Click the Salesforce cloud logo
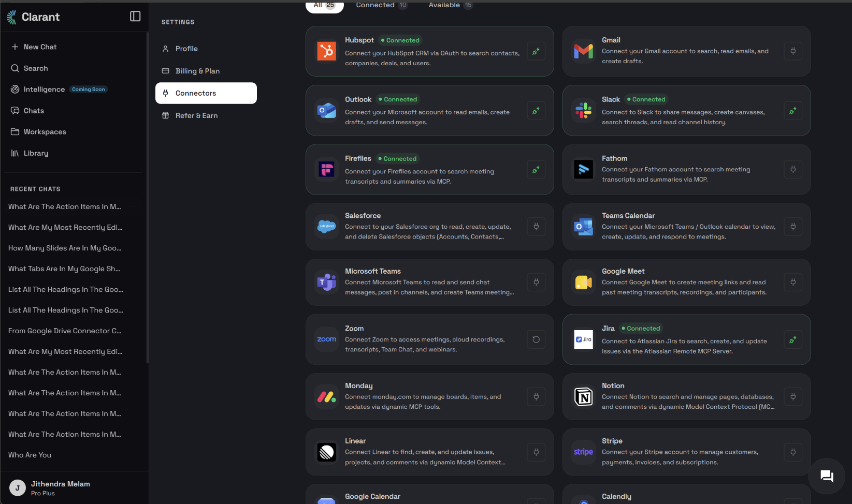852x504 pixels. (327, 227)
